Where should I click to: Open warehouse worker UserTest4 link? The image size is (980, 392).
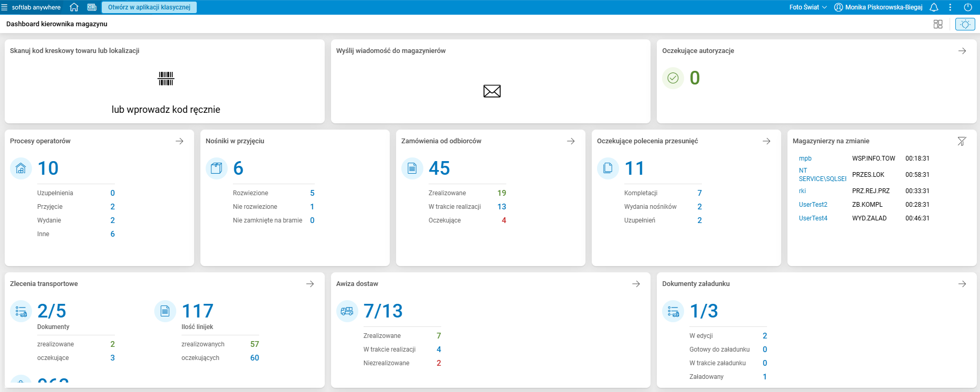tap(813, 218)
